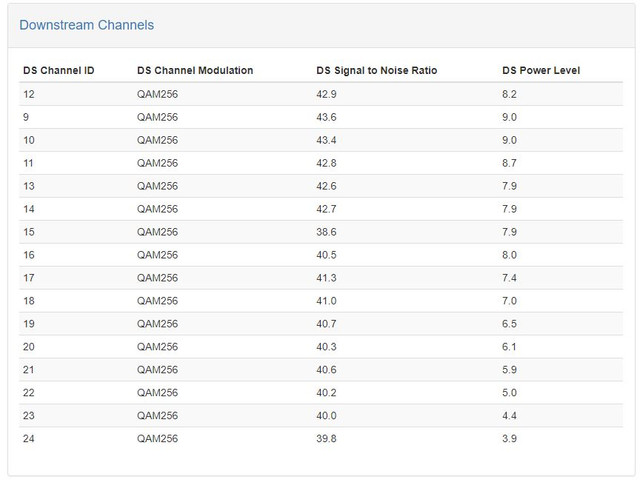
Task: Click channel ID 13 cell
Action: 29,186
